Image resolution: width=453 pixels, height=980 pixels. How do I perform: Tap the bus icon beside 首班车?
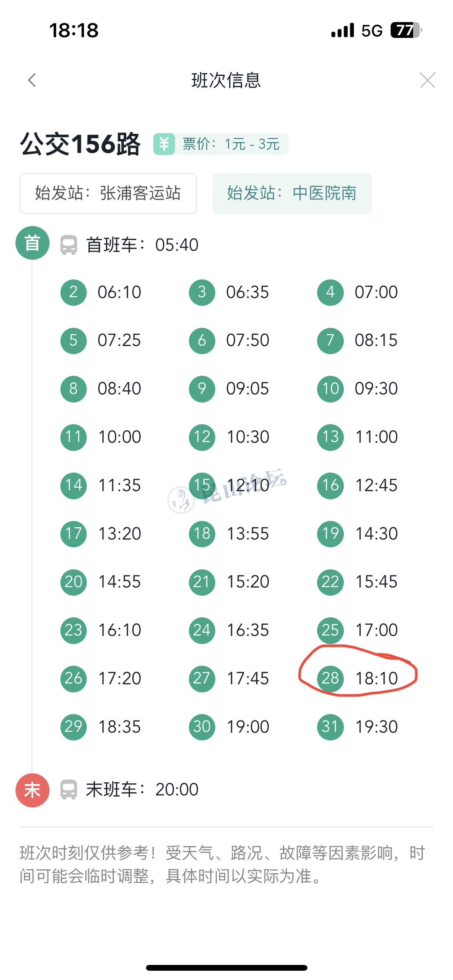(69, 245)
